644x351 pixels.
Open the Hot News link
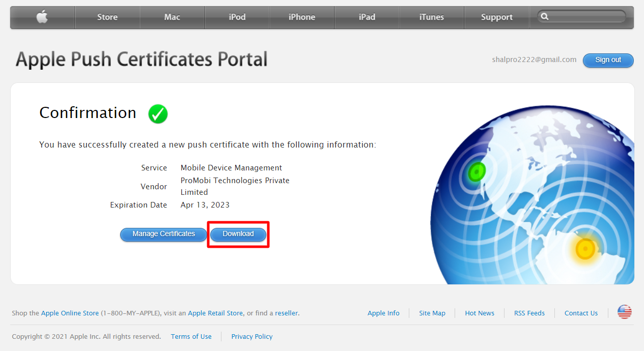pyautogui.click(x=480, y=313)
